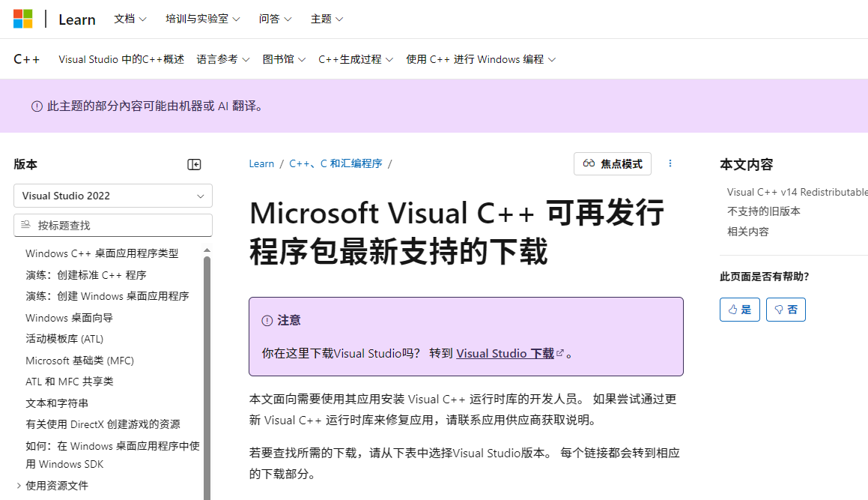Open the 文档 dropdown menu
The height and width of the screenshot is (500, 868).
[130, 19]
